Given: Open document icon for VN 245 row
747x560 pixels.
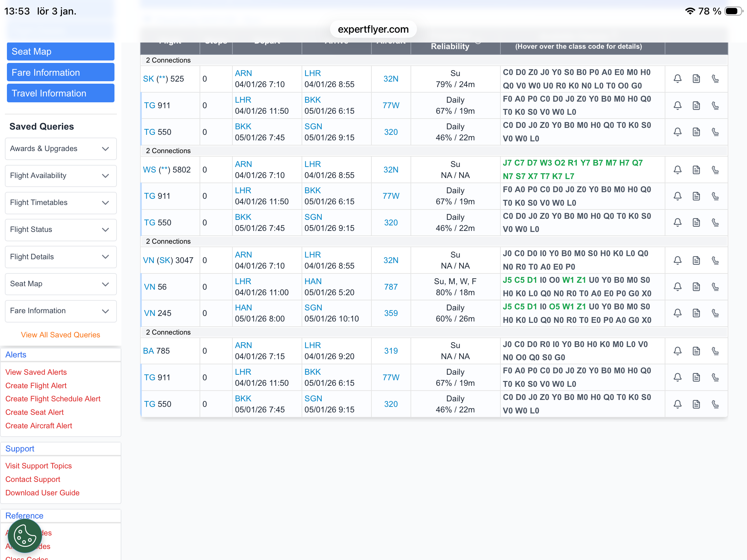Looking at the screenshot, I should [696, 313].
